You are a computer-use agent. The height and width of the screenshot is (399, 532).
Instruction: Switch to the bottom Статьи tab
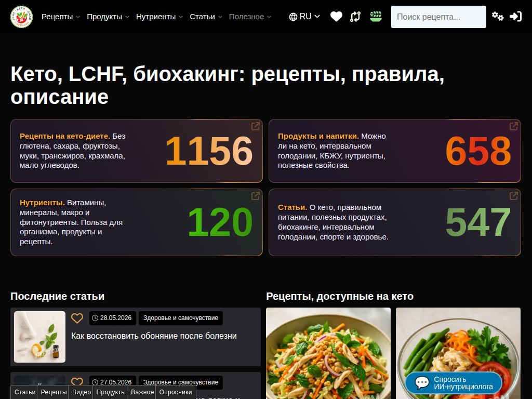point(24,392)
